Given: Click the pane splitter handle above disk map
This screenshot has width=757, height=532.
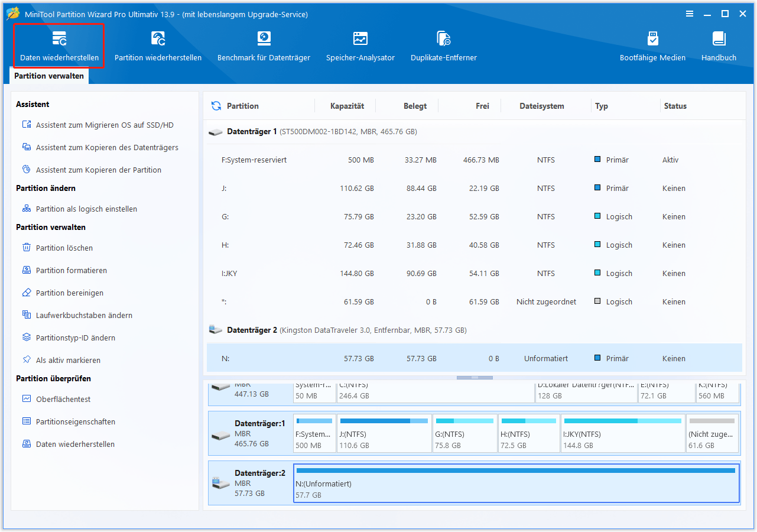Looking at the screenshot, I should (x=475, y=377).
